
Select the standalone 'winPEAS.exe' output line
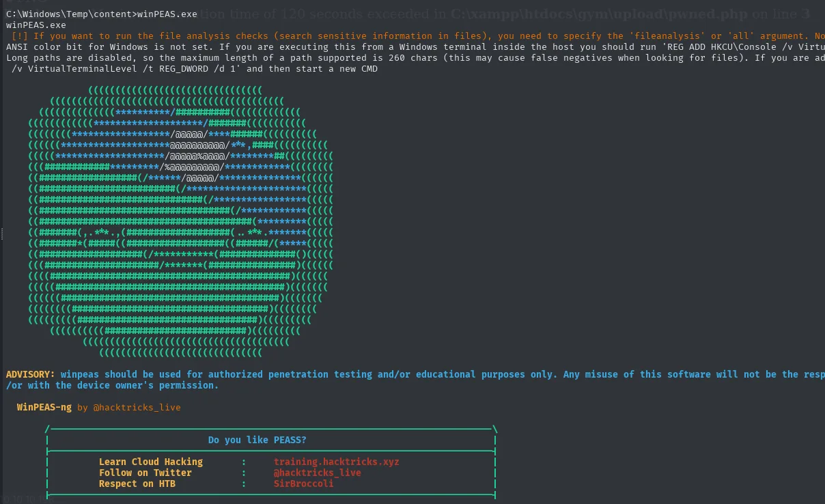click(36, 25)
